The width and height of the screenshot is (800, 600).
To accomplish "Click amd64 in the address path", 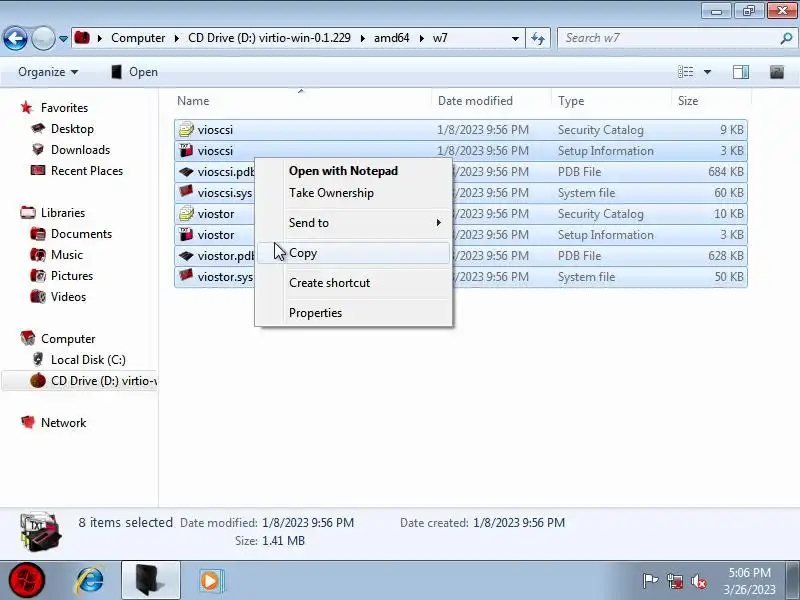I will [x=391, y=38].
